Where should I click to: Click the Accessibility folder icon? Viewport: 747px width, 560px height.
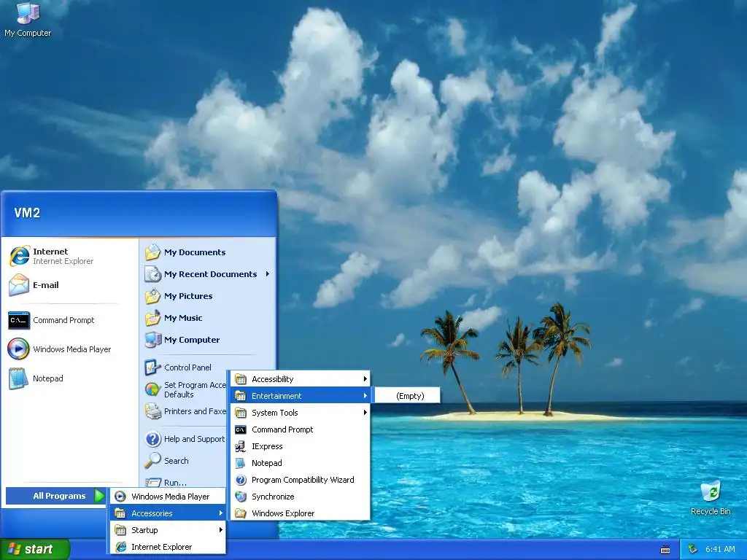tap(241, 379)
